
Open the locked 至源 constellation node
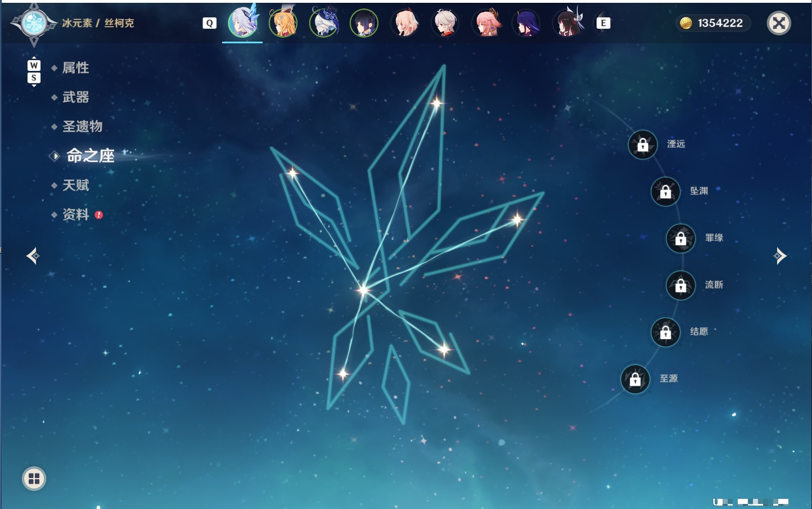tap(635, 379)
